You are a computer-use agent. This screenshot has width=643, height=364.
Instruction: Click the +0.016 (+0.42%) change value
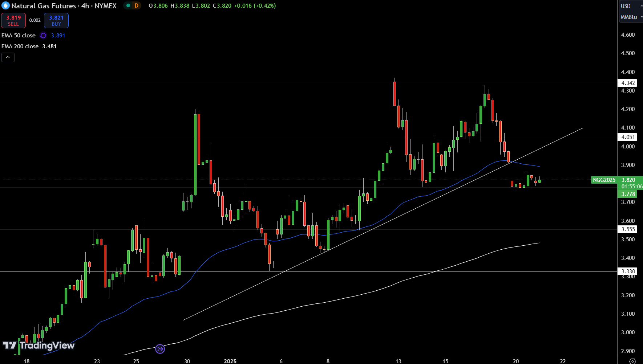coord(255,6)
